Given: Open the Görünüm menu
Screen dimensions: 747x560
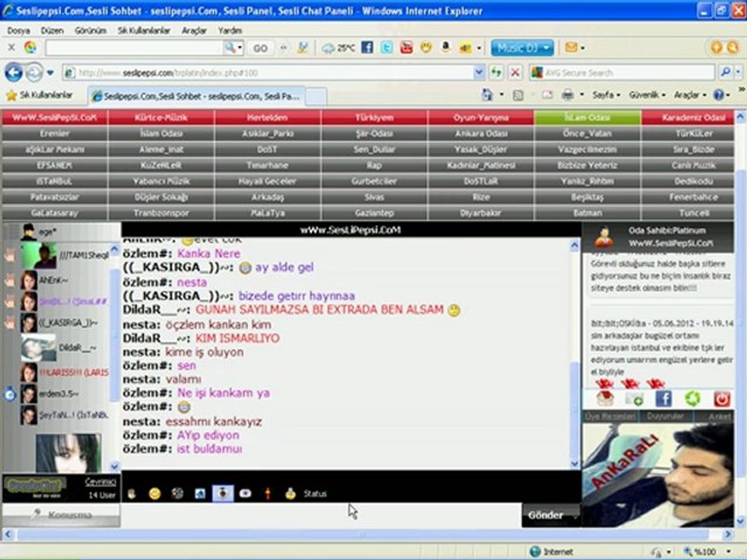Looking at the screenshot, I should point(90,30).
